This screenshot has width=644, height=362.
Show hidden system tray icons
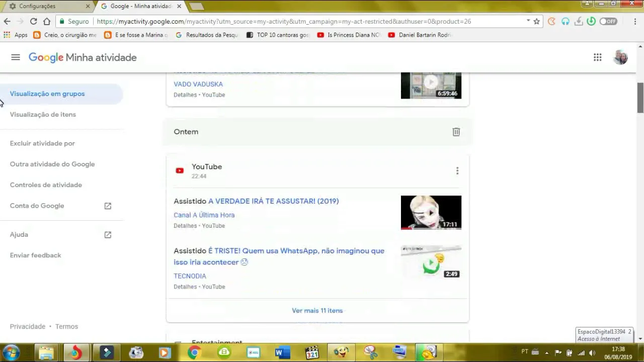click(546, 352)
